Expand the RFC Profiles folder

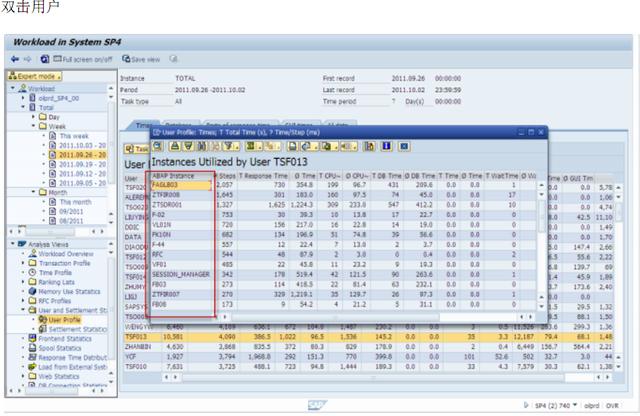(x=23, y=300)
